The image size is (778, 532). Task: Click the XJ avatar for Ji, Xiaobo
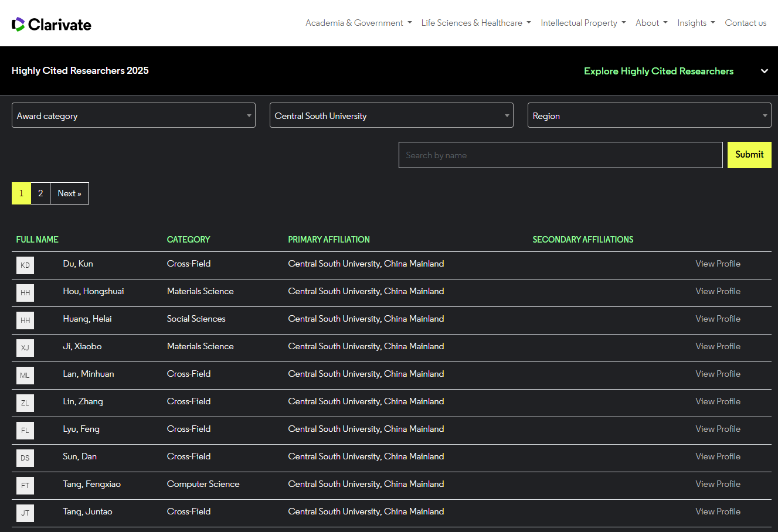pos(25,348)
